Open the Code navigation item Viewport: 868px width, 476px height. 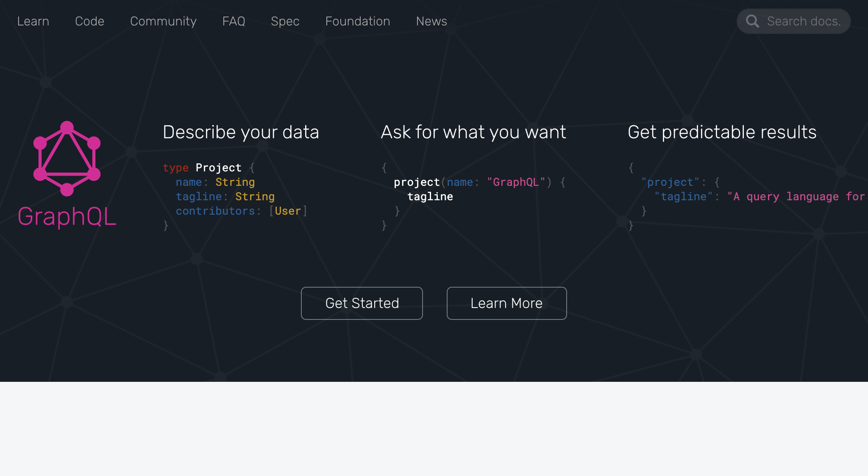[89, 21]
